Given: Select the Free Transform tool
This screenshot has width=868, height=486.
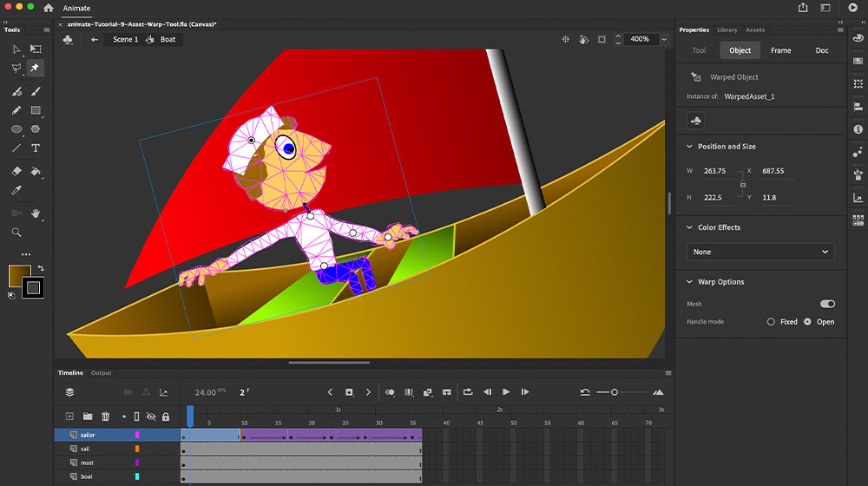Looking at the screenshot, I should [x=36, y=49].
